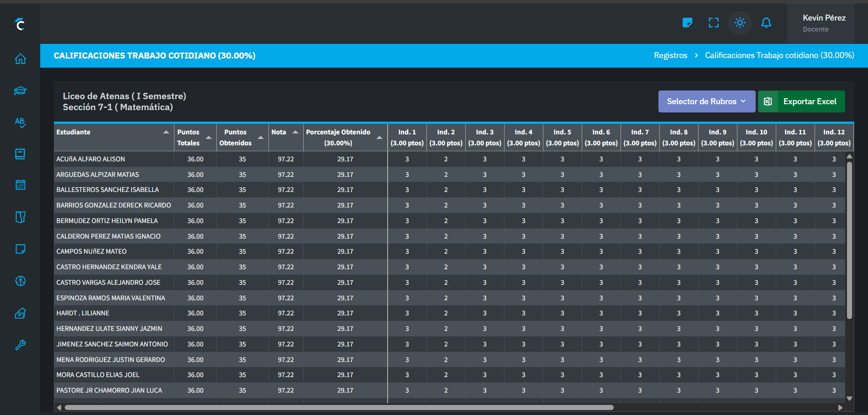The width and height of the screenshot is (868, 415).
Task: Toggle fullscreen mode icon
Action: 714,23
